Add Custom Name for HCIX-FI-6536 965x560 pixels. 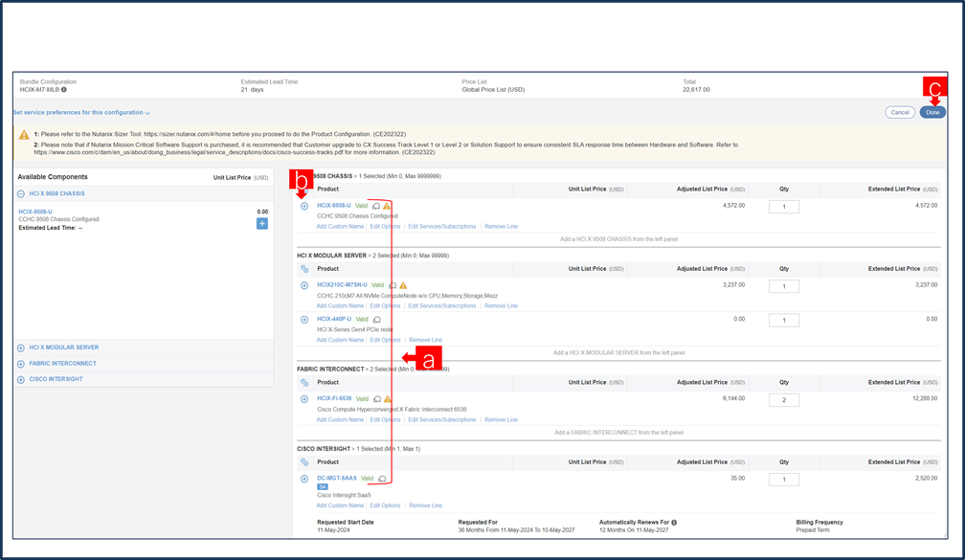tap(341, 419)
